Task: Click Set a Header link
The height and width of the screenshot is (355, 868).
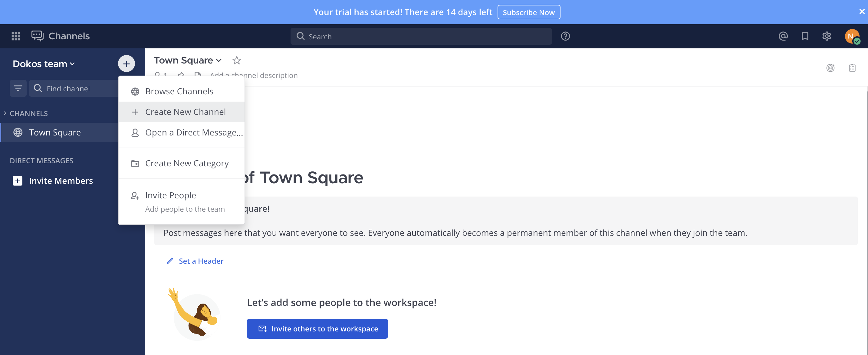Action: pyautogui.click(x=200, y=261)
